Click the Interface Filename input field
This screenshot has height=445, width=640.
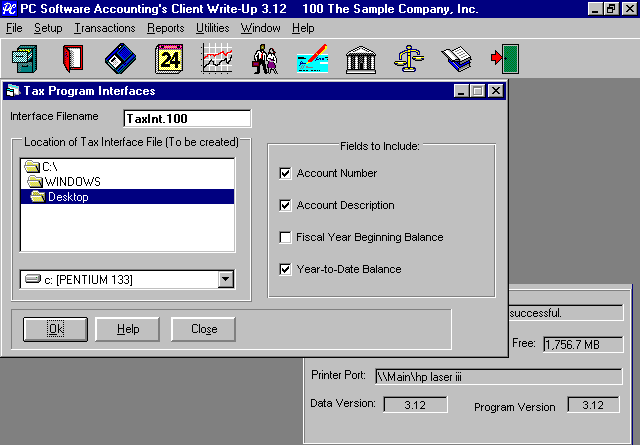pyautogui.click(x=187, y=118)
